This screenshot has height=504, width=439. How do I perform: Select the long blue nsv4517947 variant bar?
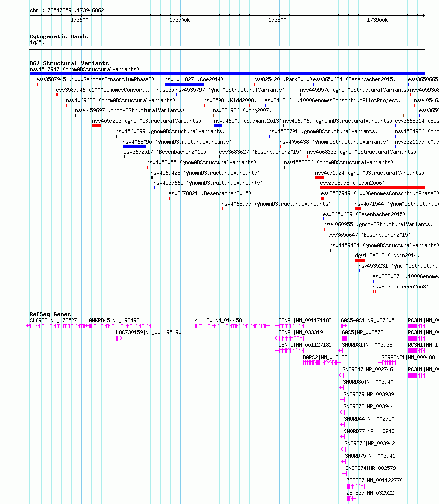click(227, 74)
